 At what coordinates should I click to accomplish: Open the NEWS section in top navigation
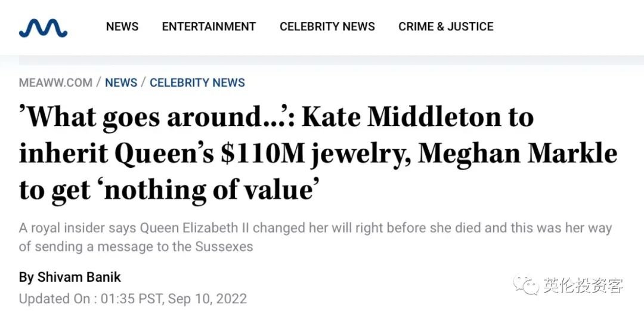122,27
